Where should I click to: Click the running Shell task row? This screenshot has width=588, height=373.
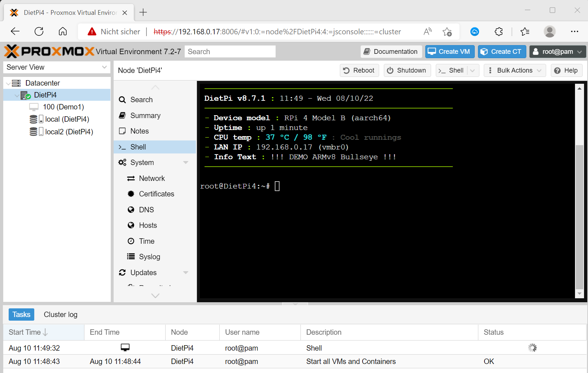[x=295, y=348]
